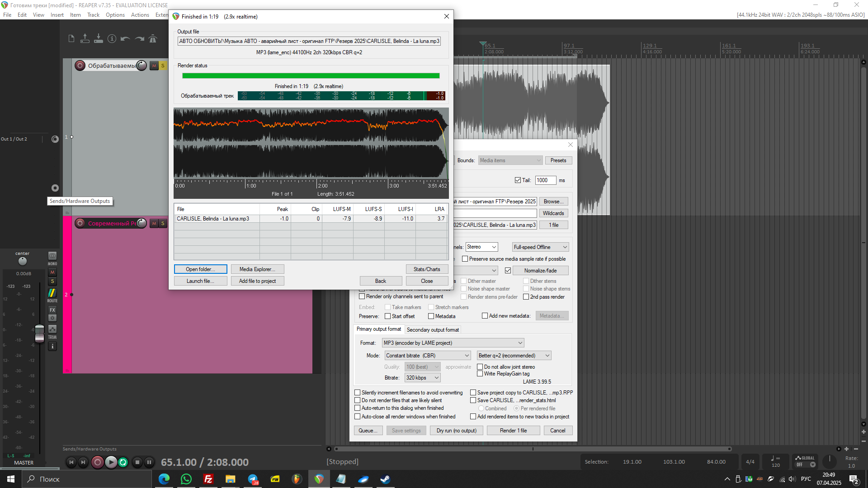Solo the Современный track
The height and width of the screenshot is (488, 868).
point(163,223)
